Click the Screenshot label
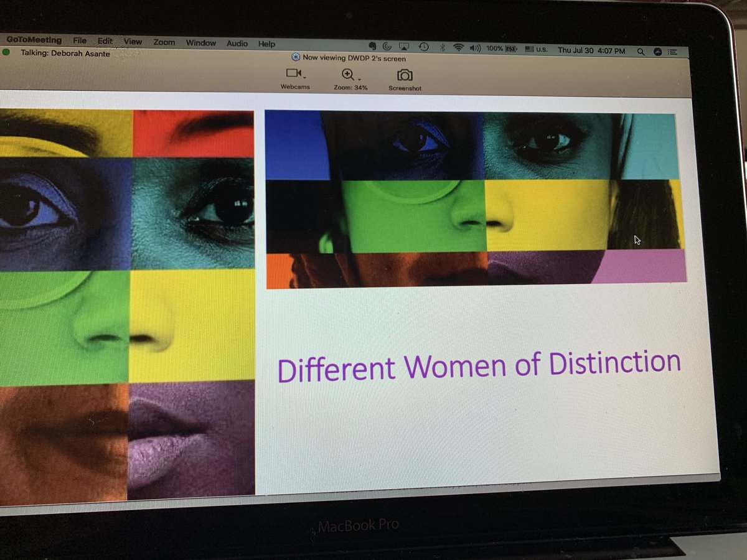747x560 pixels. tap(405, 88)
